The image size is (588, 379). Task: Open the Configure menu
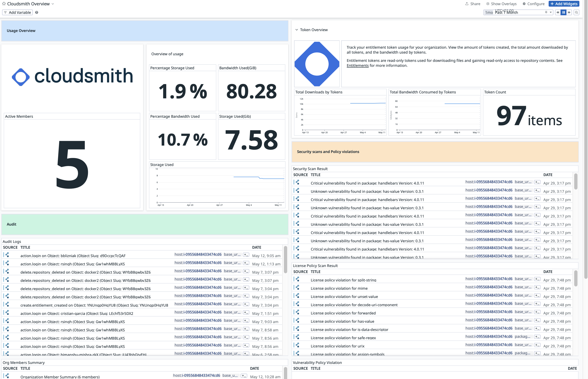(x=533, y=4)
